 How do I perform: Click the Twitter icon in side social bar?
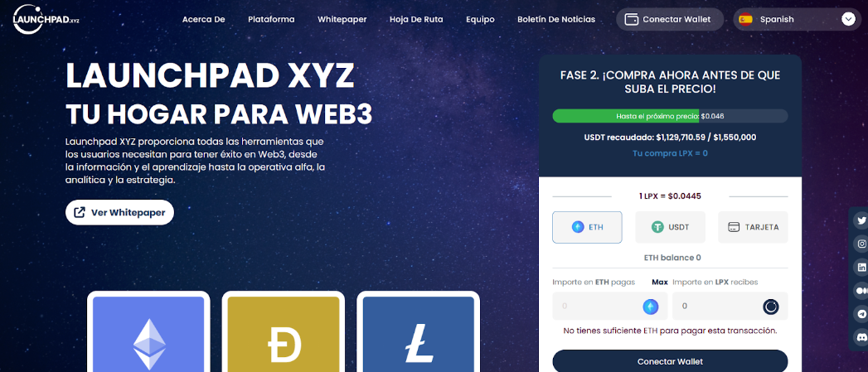[x=861, y=220]
